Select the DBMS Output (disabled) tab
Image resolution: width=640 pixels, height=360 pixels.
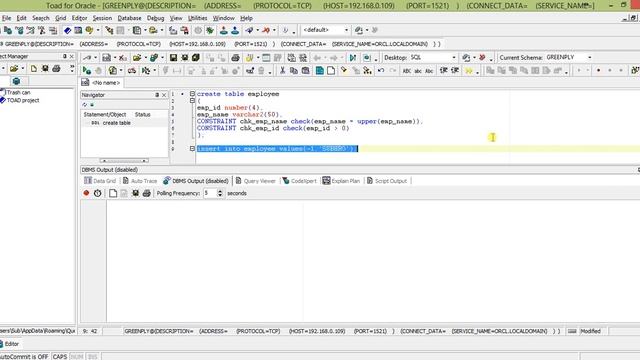click(x=196, y=181)
